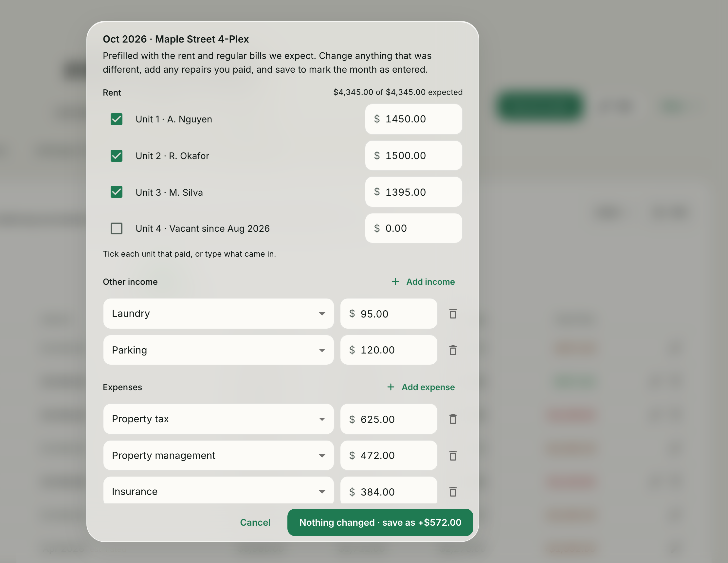Uncheck Unit 2 R. Okafor paid checkbox
728x563 pixels.
pyautogui.click(x=116, y=156)
